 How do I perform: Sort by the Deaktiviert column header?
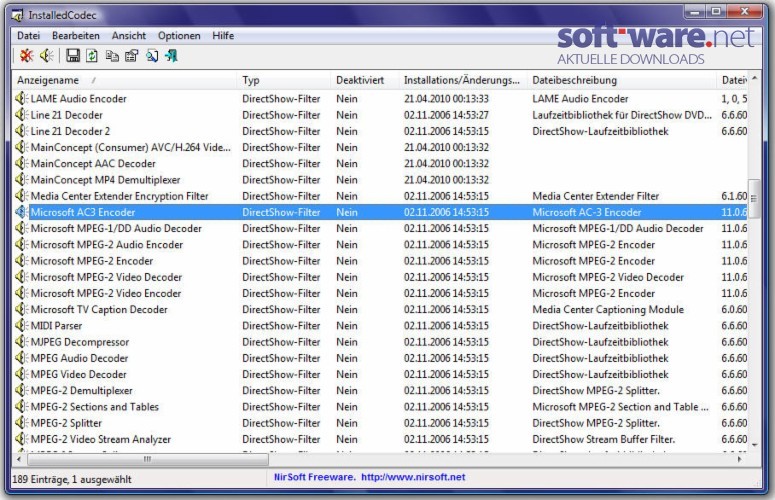(365, 80)
